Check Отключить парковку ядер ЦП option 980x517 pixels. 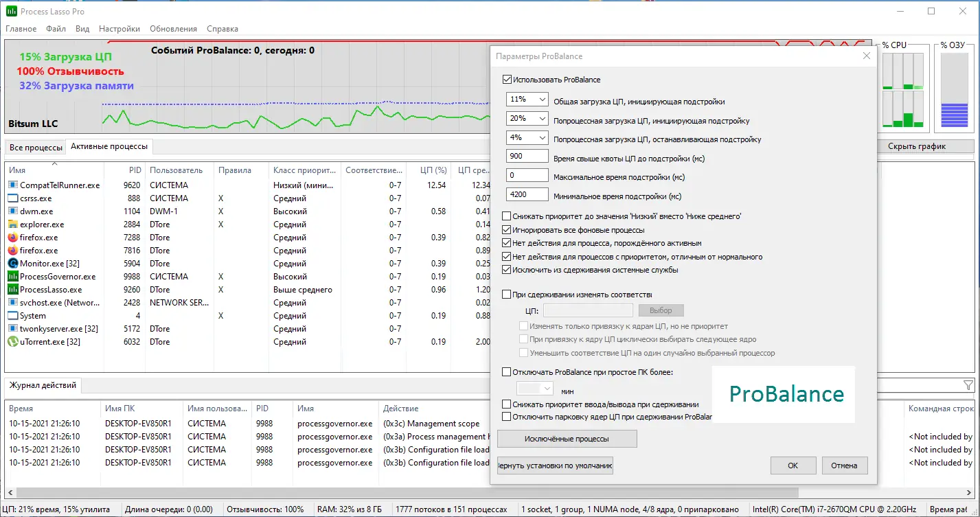pyautogui.click(x=508, y=417)
